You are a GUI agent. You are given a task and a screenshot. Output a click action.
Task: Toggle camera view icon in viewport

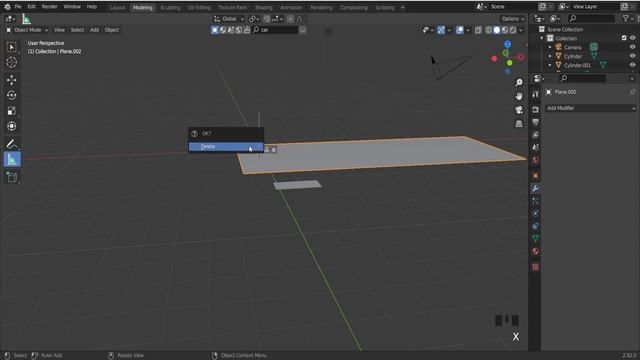[x=519, y=110]
